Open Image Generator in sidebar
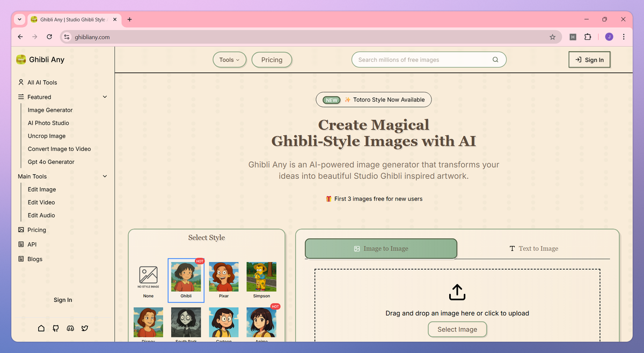This screenshot has height=353, width=644. point(50,110)
